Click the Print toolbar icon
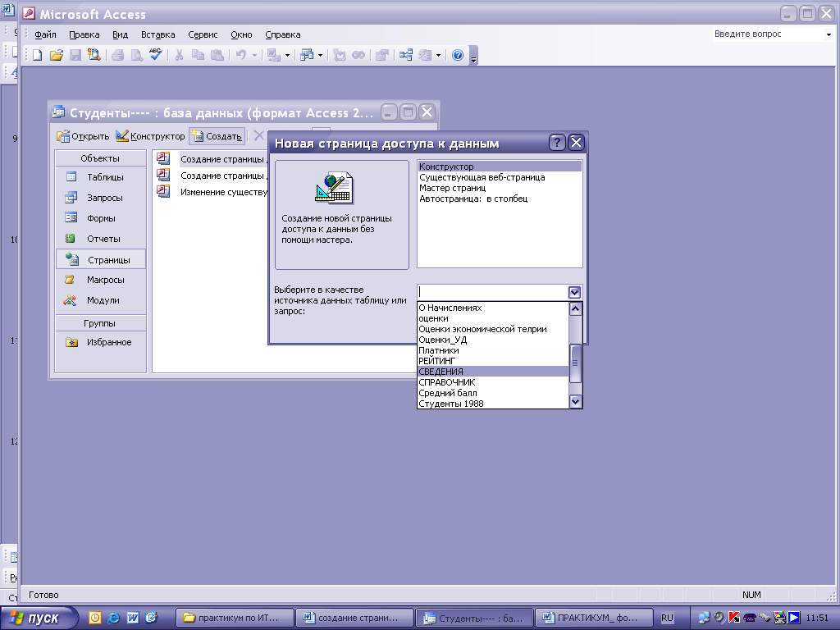840x630 pixels. (x=118, y=55)
